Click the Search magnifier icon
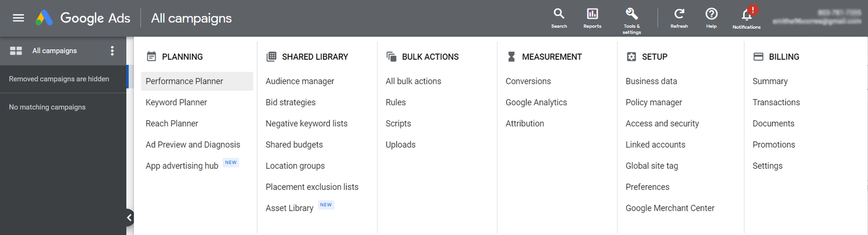This screenshot has width=868, height=235. [559, 14]
